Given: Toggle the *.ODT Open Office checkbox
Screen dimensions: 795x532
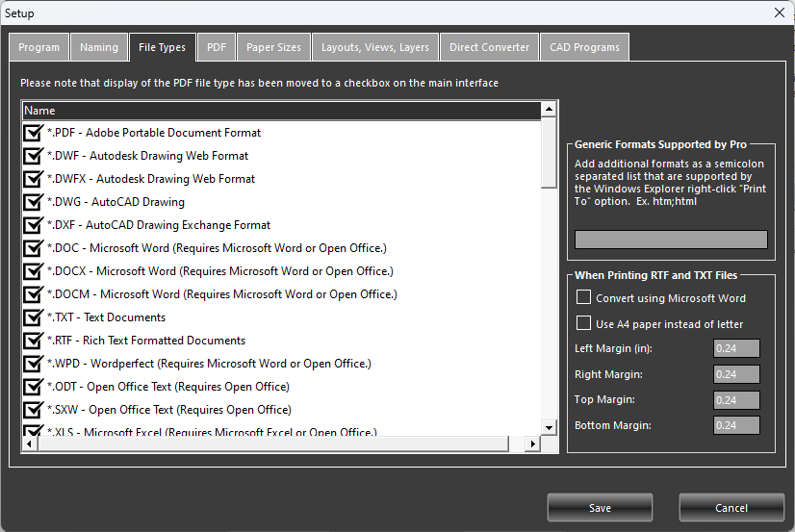Looking at the screenshot, I should tap(33, 387).
